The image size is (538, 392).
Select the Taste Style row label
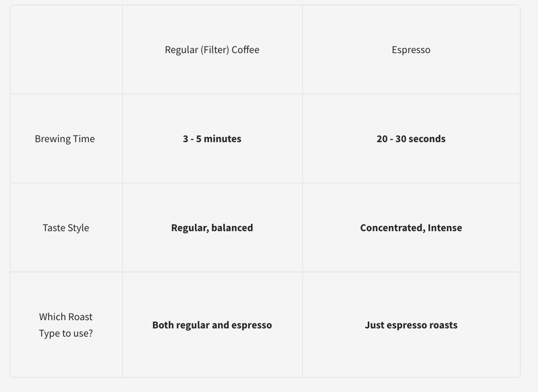click(x=66, y=228)
